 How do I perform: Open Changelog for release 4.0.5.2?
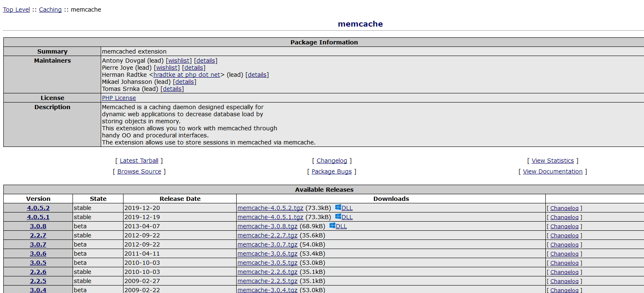coord(564,208)
